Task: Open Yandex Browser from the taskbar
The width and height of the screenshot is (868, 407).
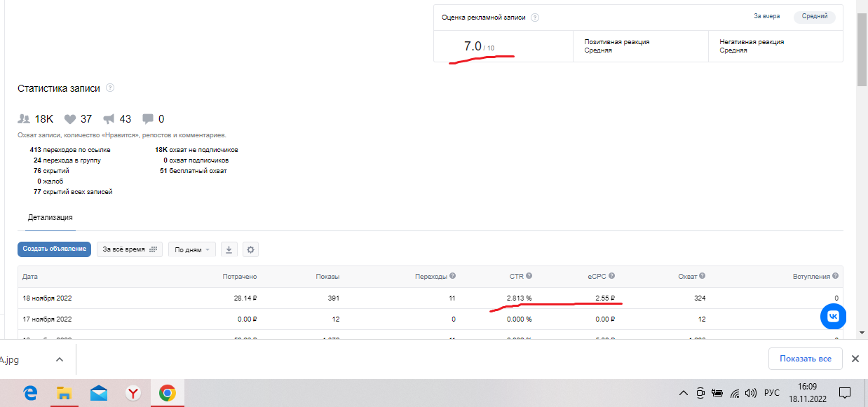Action: (x=133, y=393)
